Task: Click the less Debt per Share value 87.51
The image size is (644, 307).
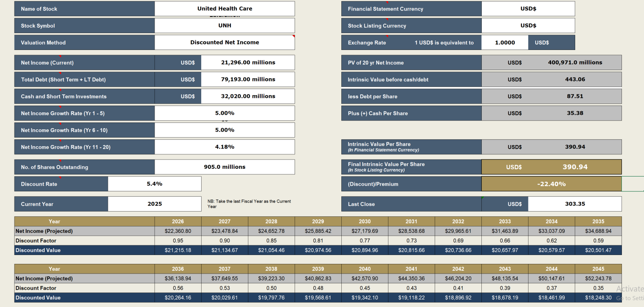Action: pos(575,96)
